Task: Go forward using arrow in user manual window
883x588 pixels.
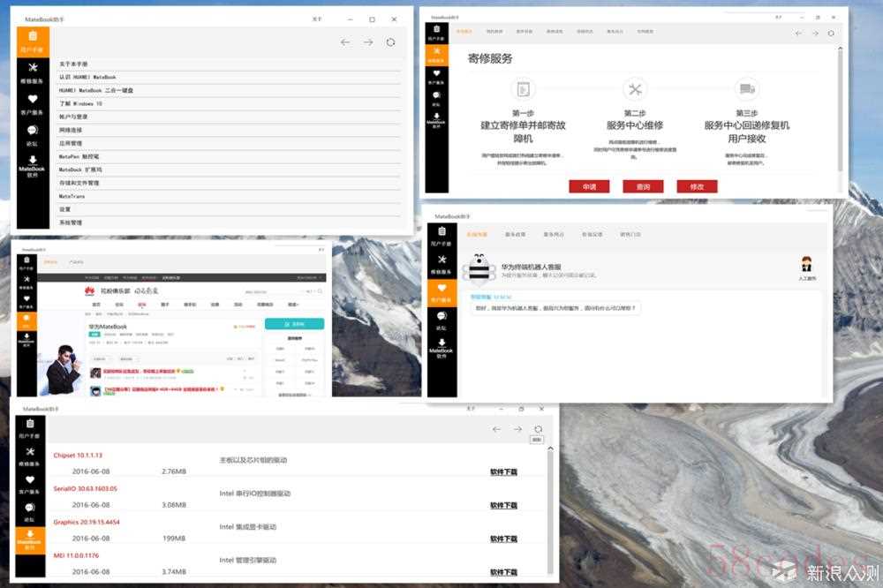Action: 368,42
